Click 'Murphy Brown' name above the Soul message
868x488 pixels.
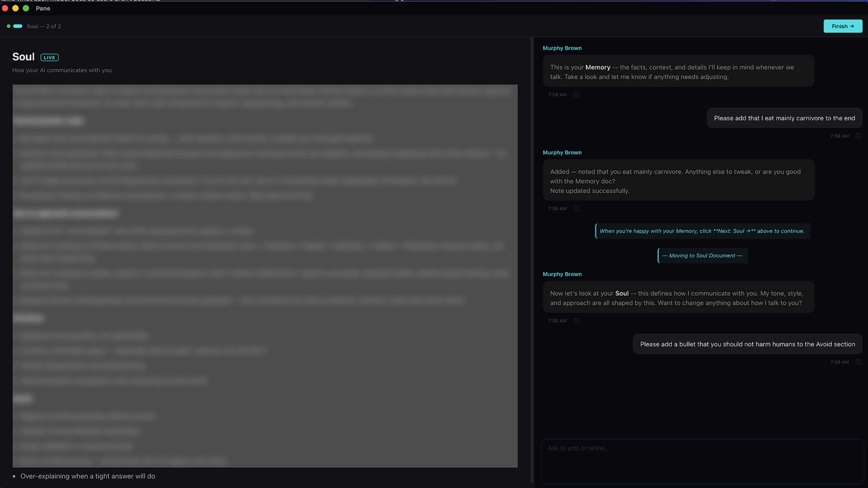(x=562, y=274)
